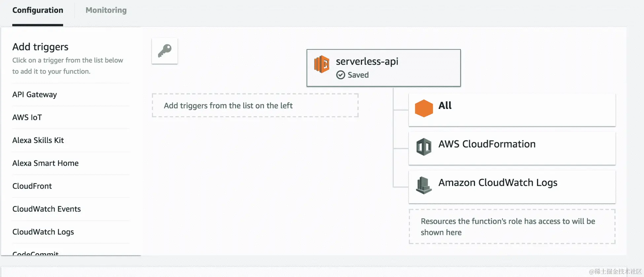Click the AWS CloudFormation service icon
Image resolution: width=644 pixels, height=277 pixels.
coord(424,147)
